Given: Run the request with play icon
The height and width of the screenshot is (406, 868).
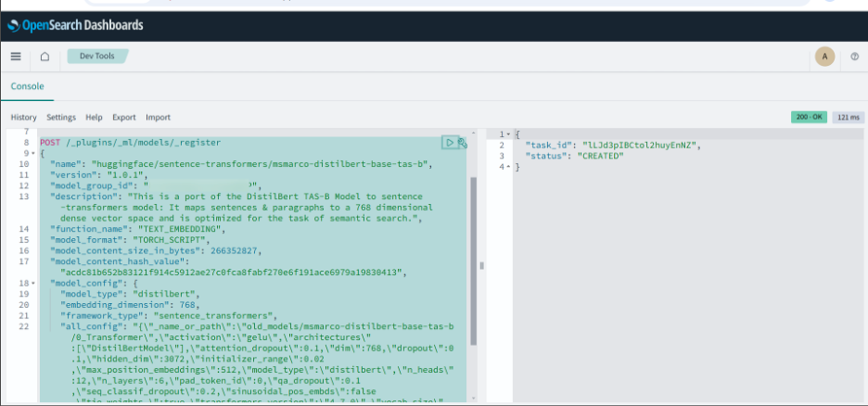Looking at the screenshot, I should click(449, 143).
